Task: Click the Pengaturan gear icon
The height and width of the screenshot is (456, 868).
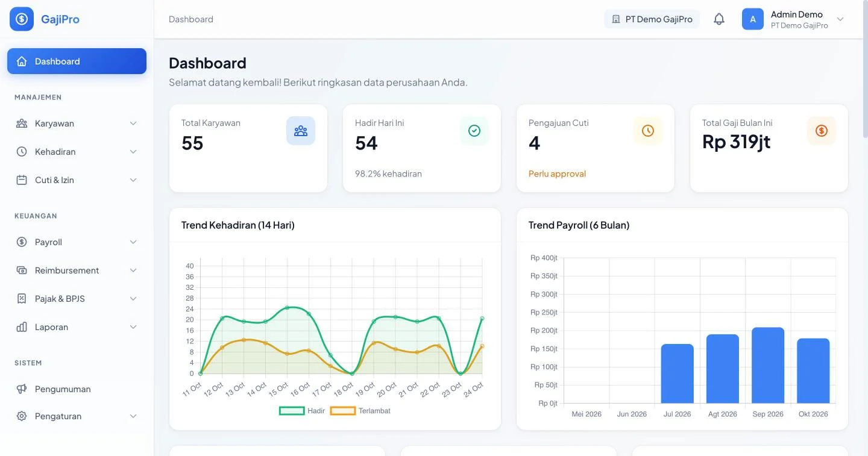Action: tap(22, 416)
